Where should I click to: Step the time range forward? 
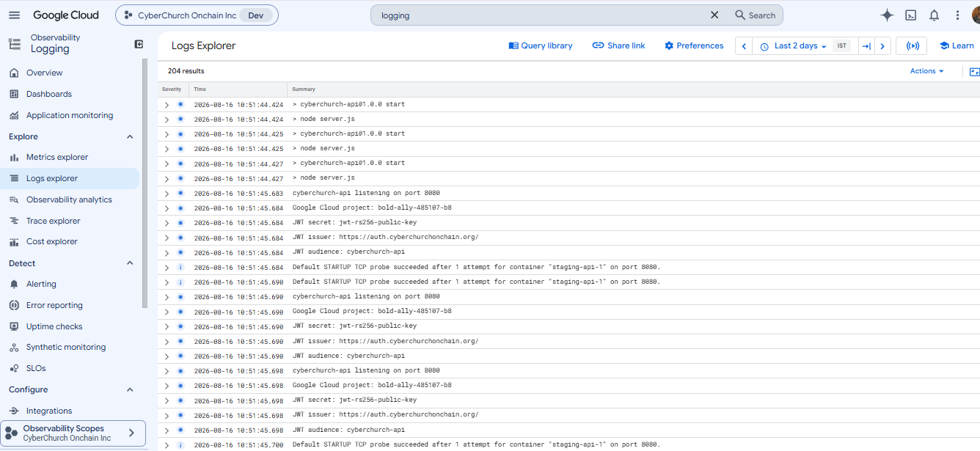tap(882, 46)
